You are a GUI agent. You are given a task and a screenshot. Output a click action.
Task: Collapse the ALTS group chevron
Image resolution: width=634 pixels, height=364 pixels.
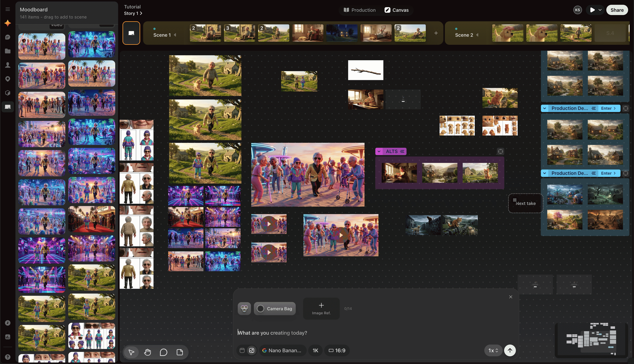point(379,151)
